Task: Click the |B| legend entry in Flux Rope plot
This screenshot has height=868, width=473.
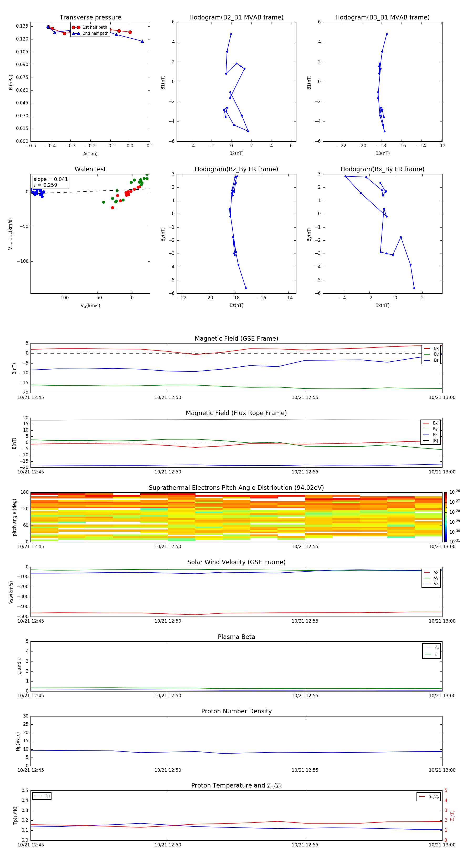Action: pos(431,441)
